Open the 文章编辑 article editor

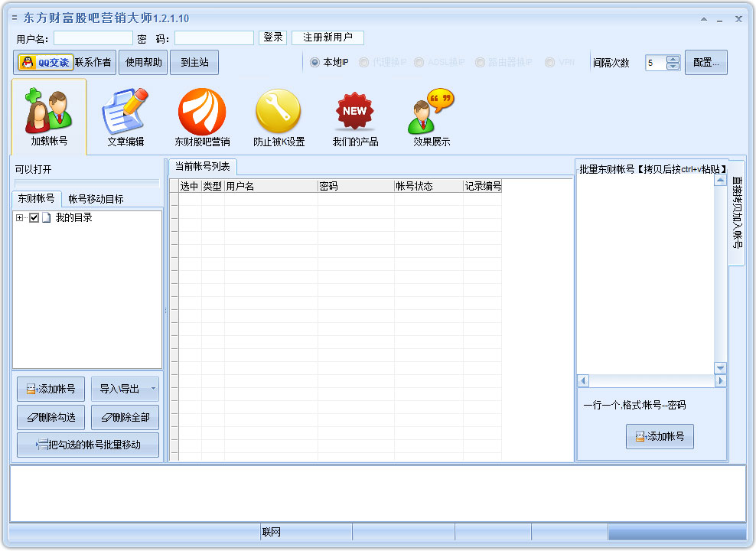coord(125,117)
